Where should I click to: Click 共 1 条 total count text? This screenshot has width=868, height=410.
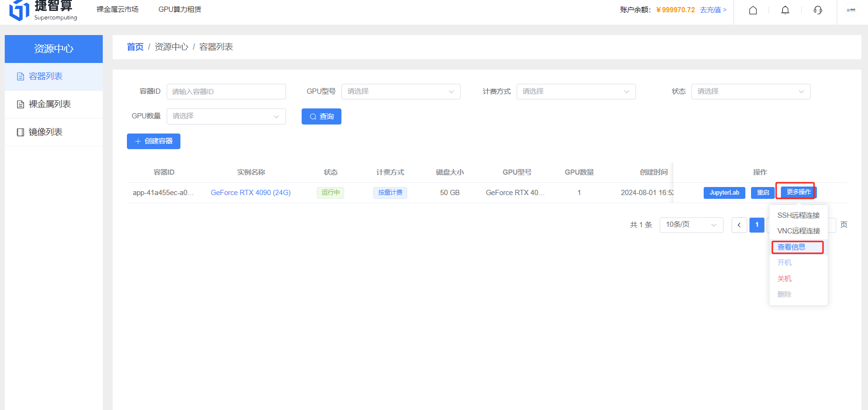point(641,225)
